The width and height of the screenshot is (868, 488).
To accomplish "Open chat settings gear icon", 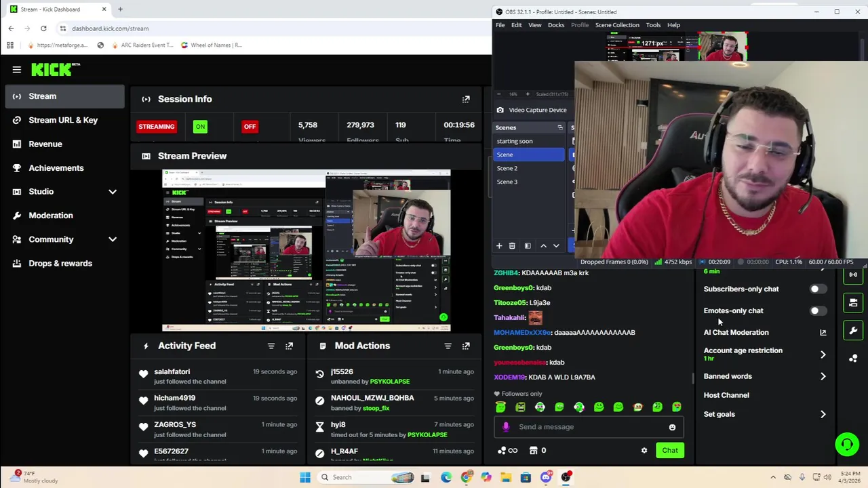I will (644, 450).
